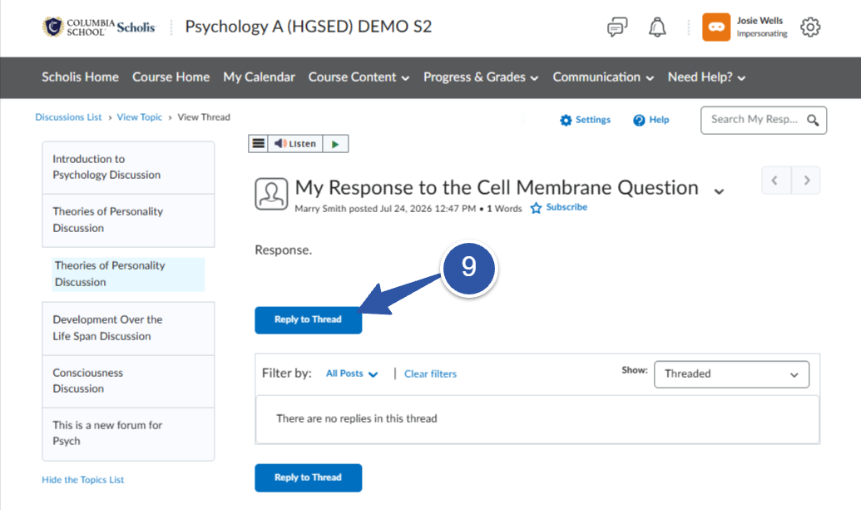Click the thread title My Response to the Cell Membrane Question

pos(496,188)
